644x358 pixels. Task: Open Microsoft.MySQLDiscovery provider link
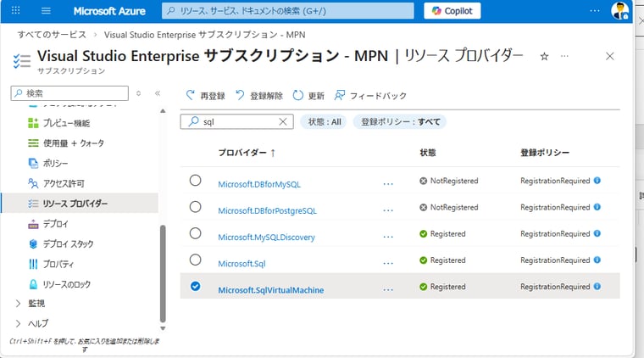pyautogui.click(x=266, y=238)
